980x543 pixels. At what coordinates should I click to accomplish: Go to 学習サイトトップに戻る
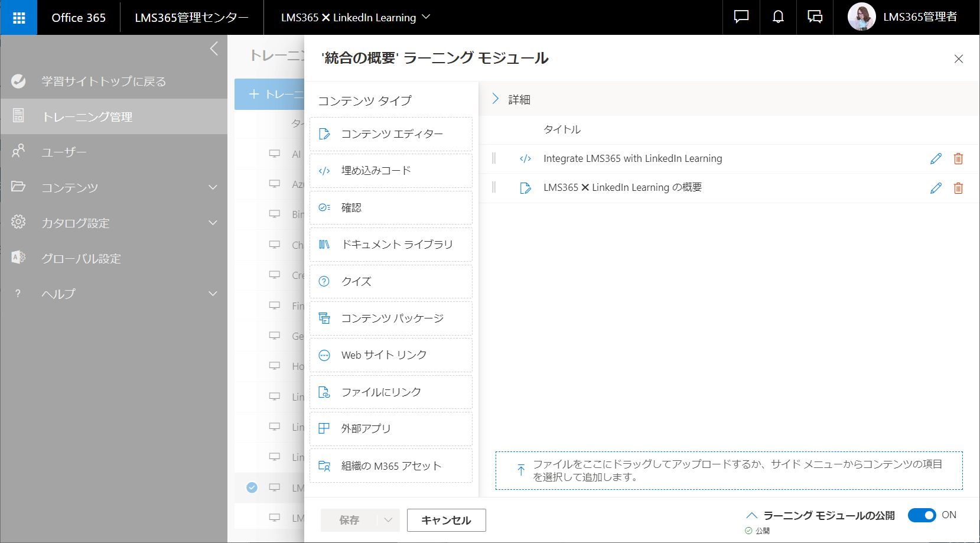coord(104,82)
